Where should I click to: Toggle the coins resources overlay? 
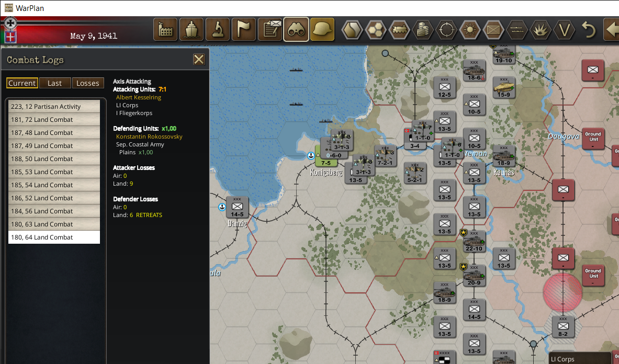[x=423, y=30]
